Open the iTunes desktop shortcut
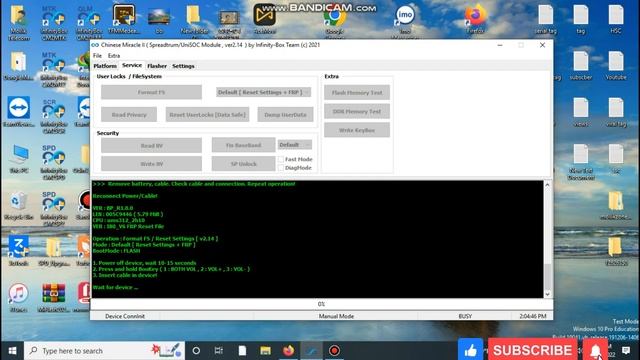The width and height of the screenshot is (640, 360). tap(18, 297)
